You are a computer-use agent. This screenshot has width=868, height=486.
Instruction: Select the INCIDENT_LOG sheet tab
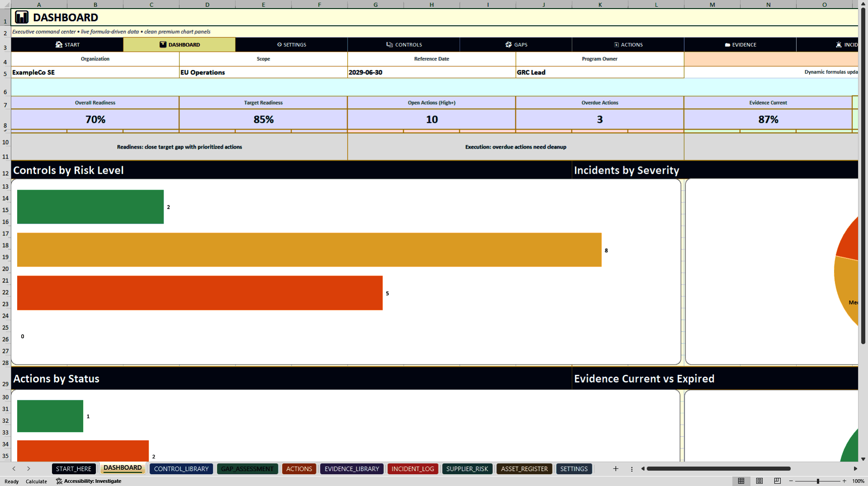(x=413, y=469)
